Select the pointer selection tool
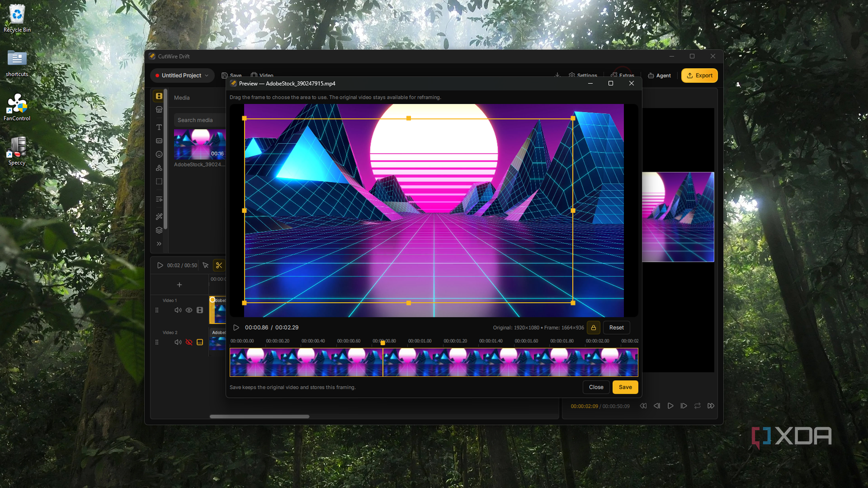 tap(205, 265)
